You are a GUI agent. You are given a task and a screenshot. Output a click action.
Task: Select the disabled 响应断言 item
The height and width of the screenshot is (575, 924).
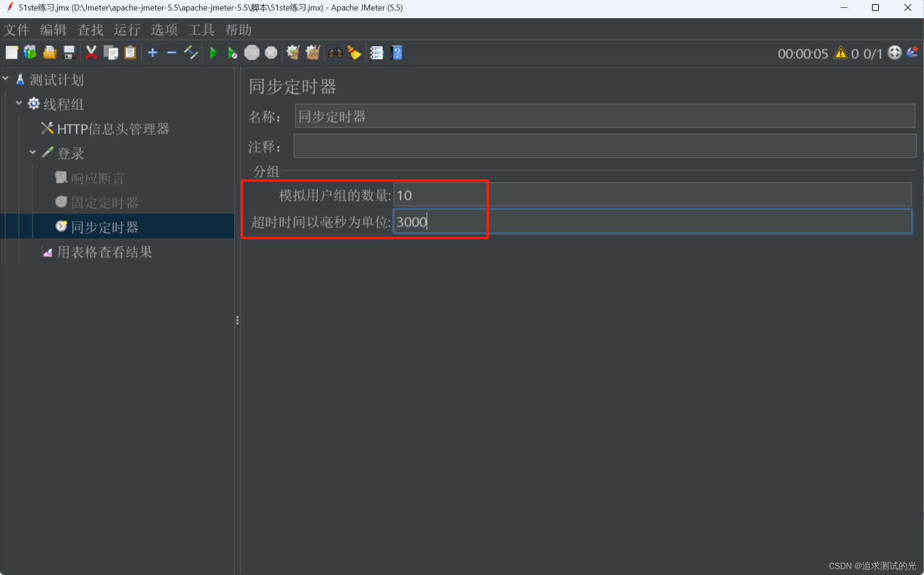click(98, 178)
